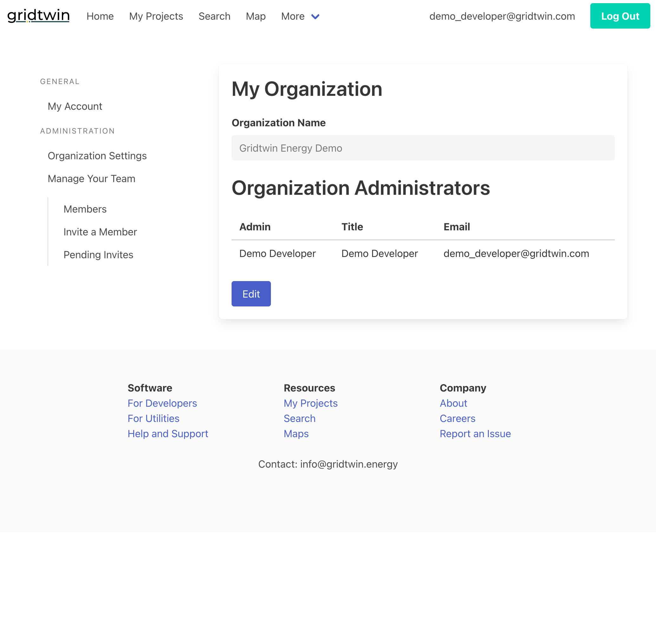Click the gridtwin logo
This screenshot has height=644, width=656.
pyautogui.click(x=38, y=16)
